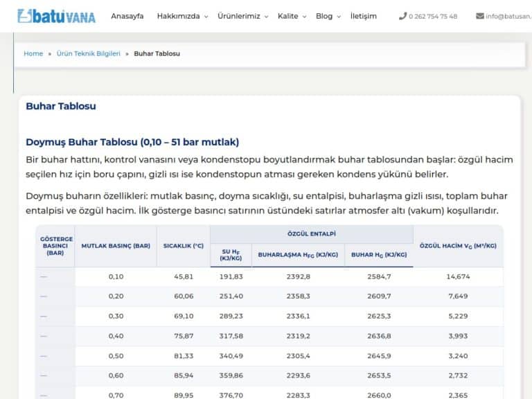This screenshot has width=532, height=399.
Task: Click the 2336,1 evaporation cell
Action: pos(299,316)
